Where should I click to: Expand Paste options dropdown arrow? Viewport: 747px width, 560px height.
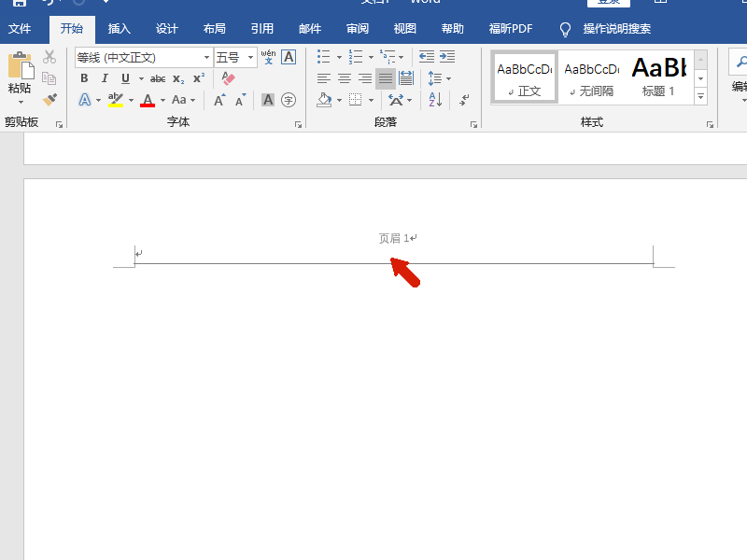tap(21, 103)
